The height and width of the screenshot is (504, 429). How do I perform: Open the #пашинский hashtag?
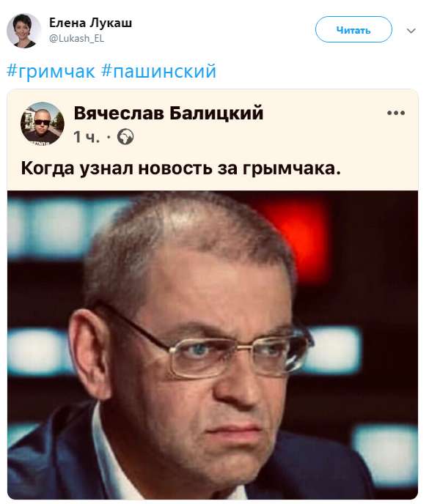(159, 71)
